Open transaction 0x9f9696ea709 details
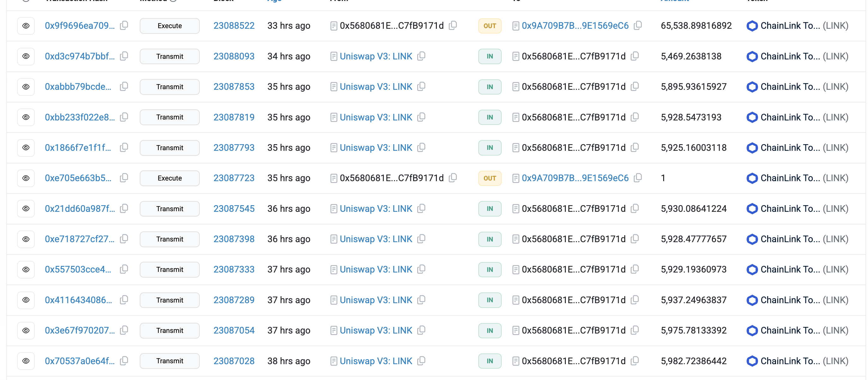The image size is (868, 380). (80, 26)
